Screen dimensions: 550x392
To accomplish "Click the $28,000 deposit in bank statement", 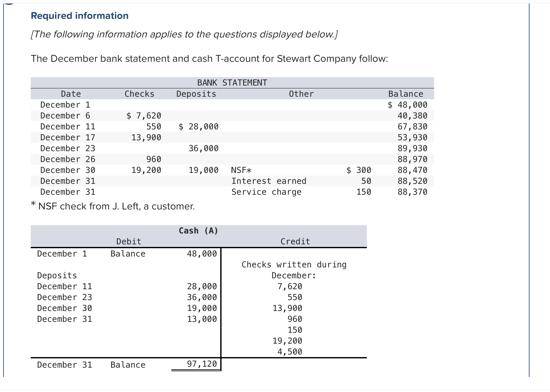I will point(198,127).
